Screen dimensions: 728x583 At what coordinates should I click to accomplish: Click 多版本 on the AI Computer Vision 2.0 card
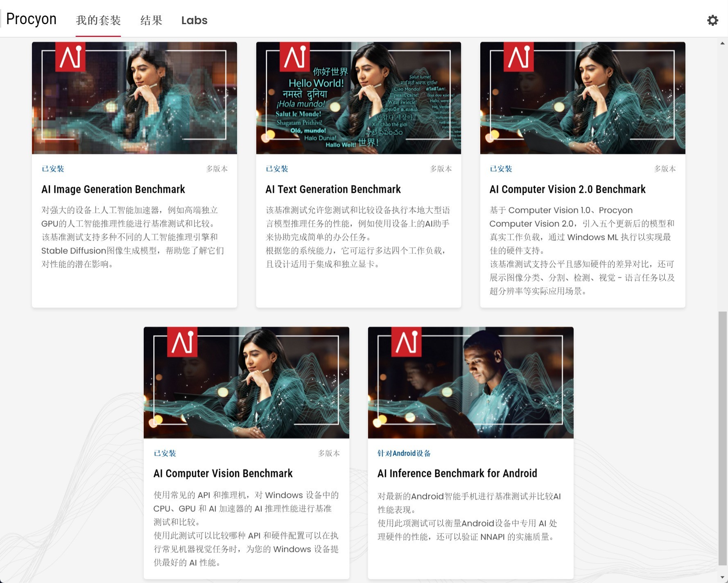pos(665,169)
